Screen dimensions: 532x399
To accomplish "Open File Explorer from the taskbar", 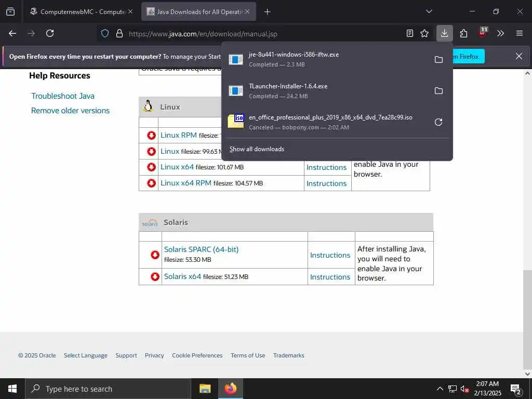I will 205,389.
